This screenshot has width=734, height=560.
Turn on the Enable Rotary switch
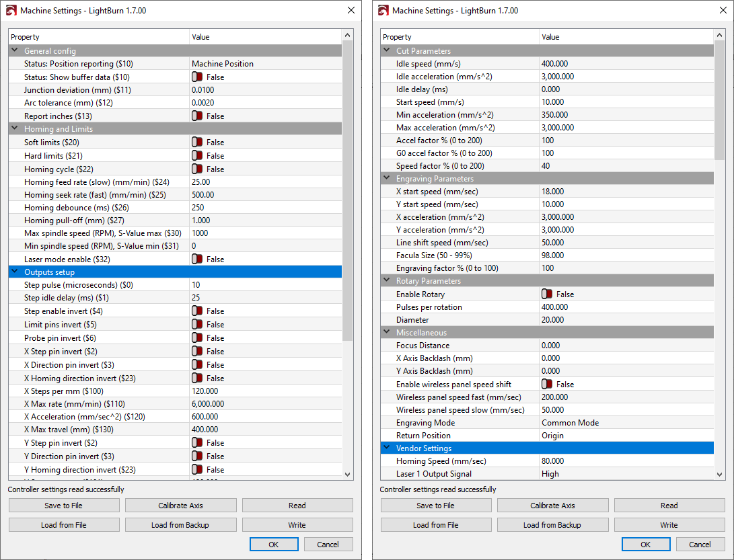pos(547,294)
